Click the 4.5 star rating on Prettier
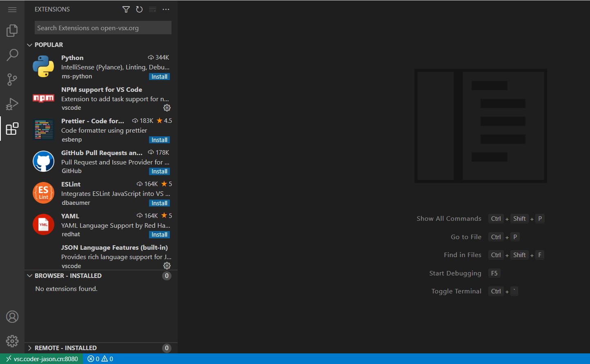 tap(164, 121)
